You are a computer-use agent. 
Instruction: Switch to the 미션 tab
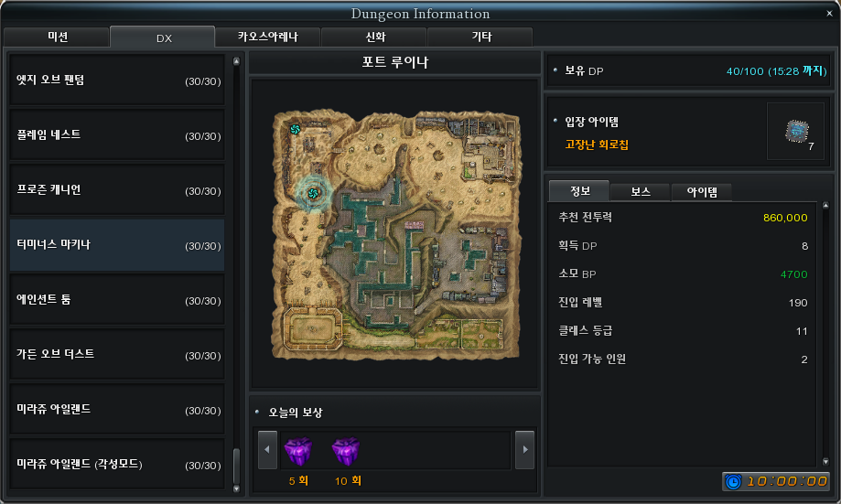click(57, 37)
